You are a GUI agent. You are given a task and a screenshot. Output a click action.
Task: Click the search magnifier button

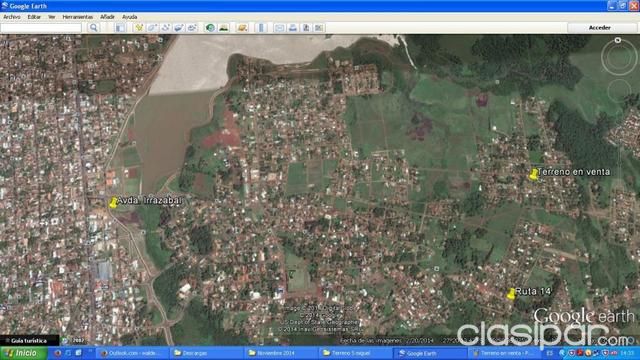[x=93, y=27]
